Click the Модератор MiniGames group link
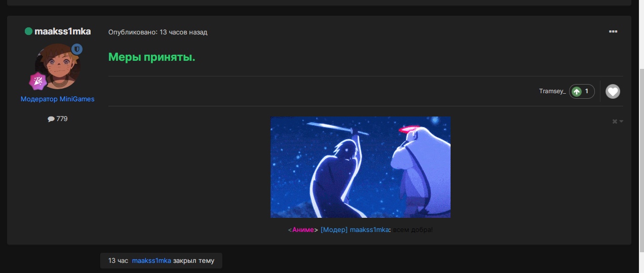The image size is (644, 273). tap(57, 99)
